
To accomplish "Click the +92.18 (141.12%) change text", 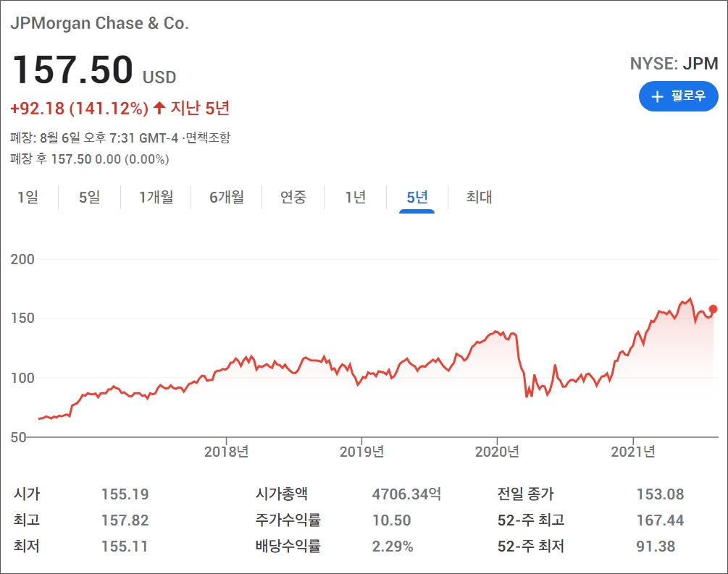I will [x=80, y=109].
